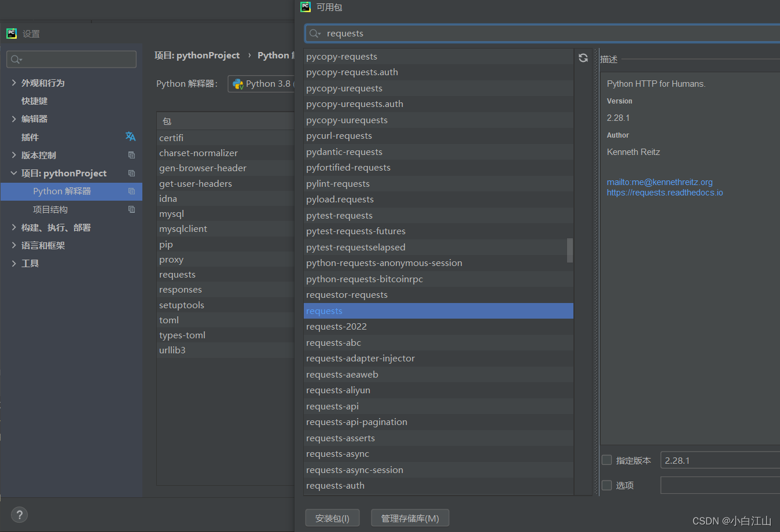This screenshot has width=780, height=532.
Task: Select Python 解释器 settings item
Action: click(71, 191)
